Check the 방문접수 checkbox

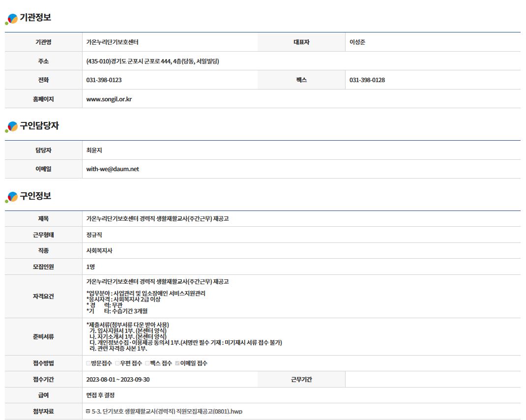[x=88, y=363]
